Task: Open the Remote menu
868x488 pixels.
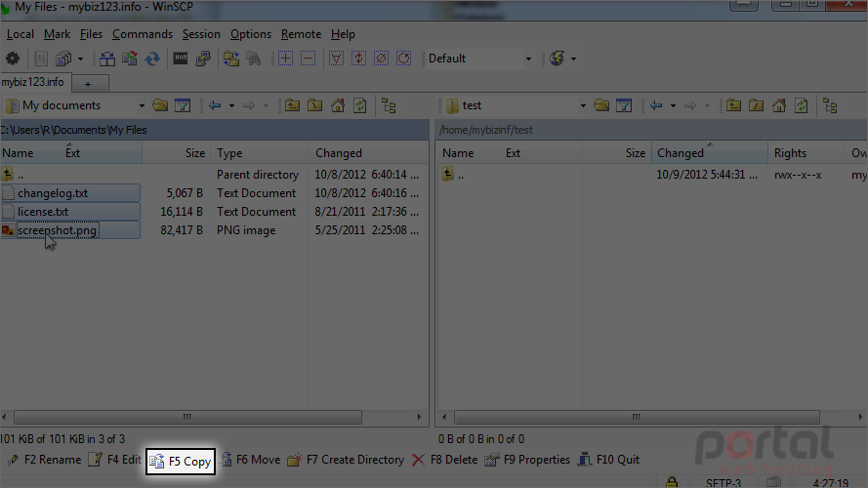Action: click(301, 34)
